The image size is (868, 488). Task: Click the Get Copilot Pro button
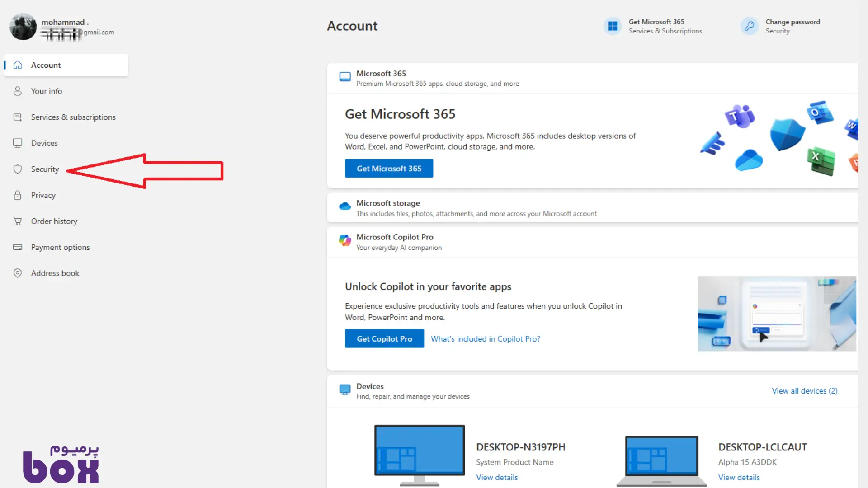pos(384,338)
